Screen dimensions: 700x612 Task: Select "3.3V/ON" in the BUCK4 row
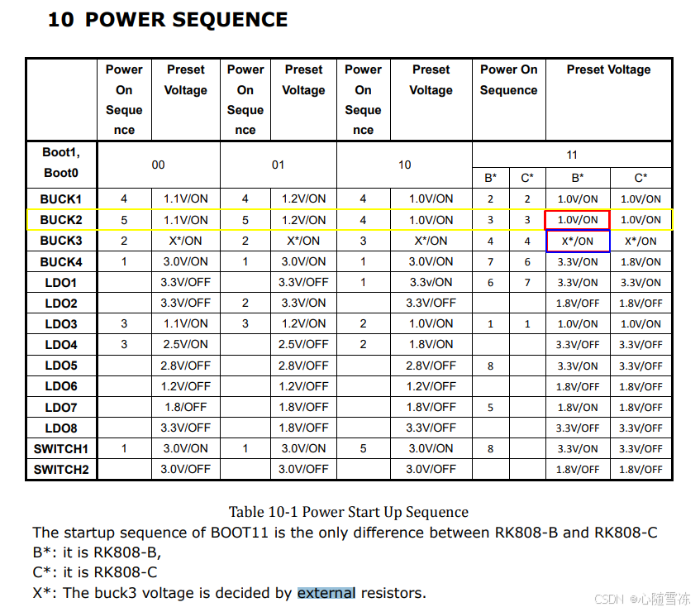tap(578, 262)
